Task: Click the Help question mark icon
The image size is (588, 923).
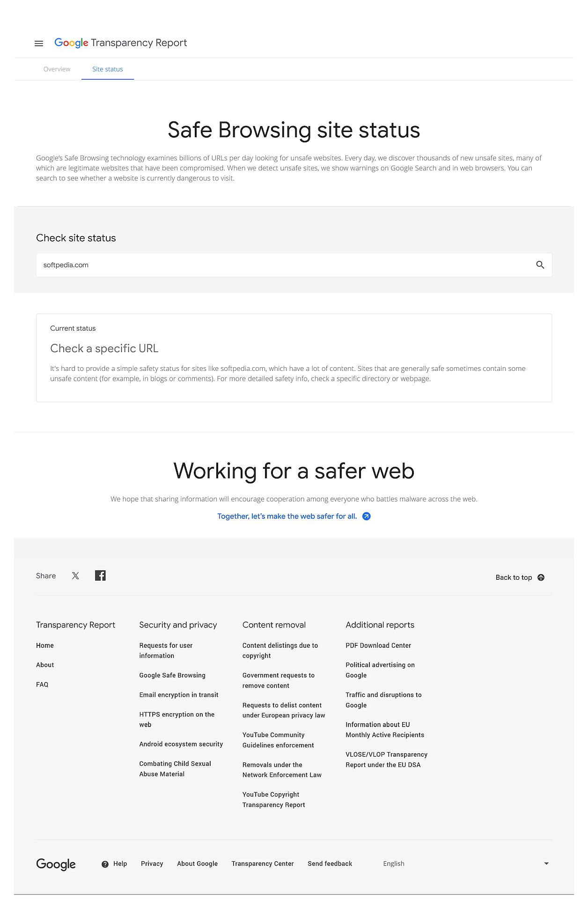Action: (x=105, y=864)
